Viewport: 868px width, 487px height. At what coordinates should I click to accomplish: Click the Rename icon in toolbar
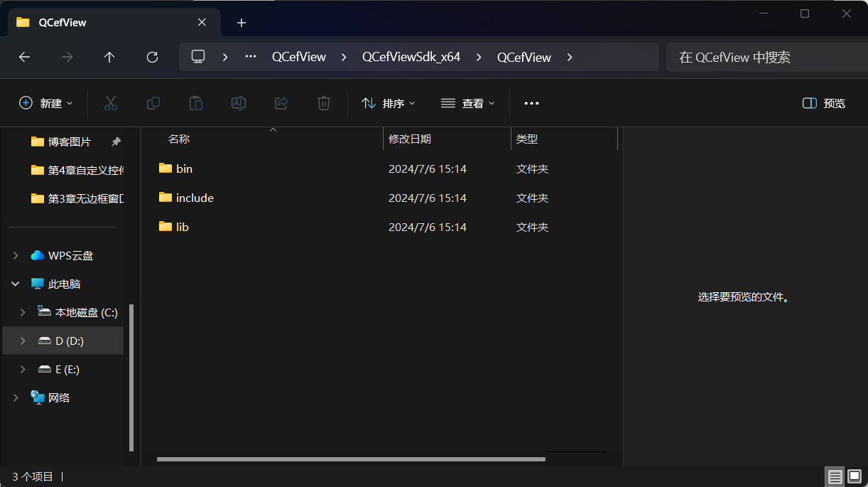coord(239,103)
